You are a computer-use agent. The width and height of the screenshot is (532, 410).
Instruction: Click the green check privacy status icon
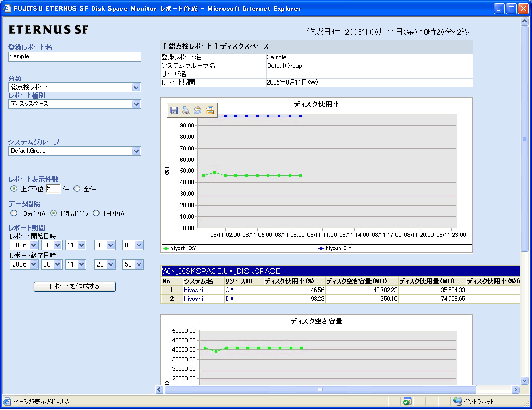(407, 402)
